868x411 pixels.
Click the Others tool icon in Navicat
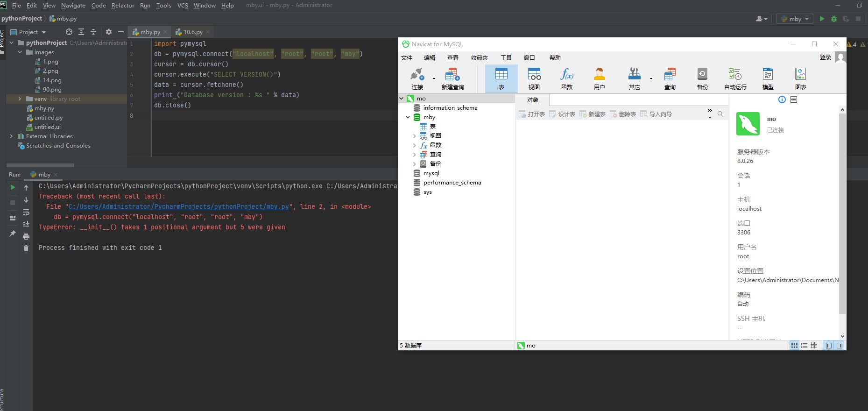click(635, 78)
